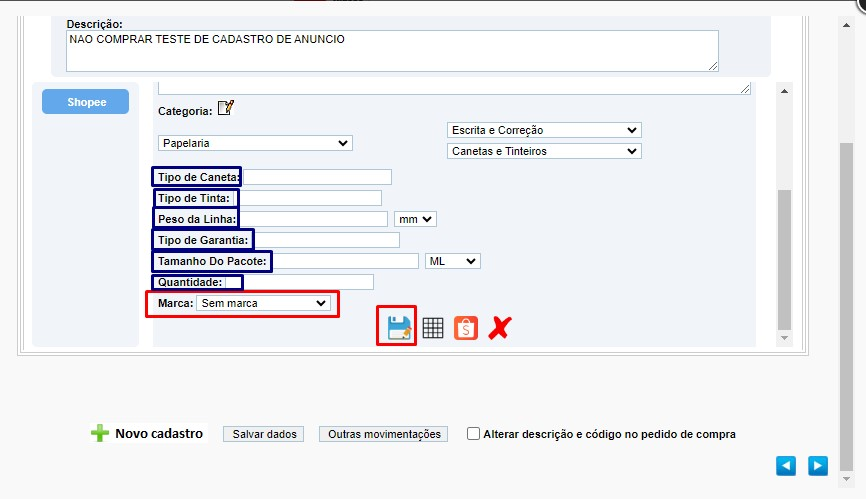866x499 pixels.
Task: Go to next record with right arrow
Action: tap(818, 465)
